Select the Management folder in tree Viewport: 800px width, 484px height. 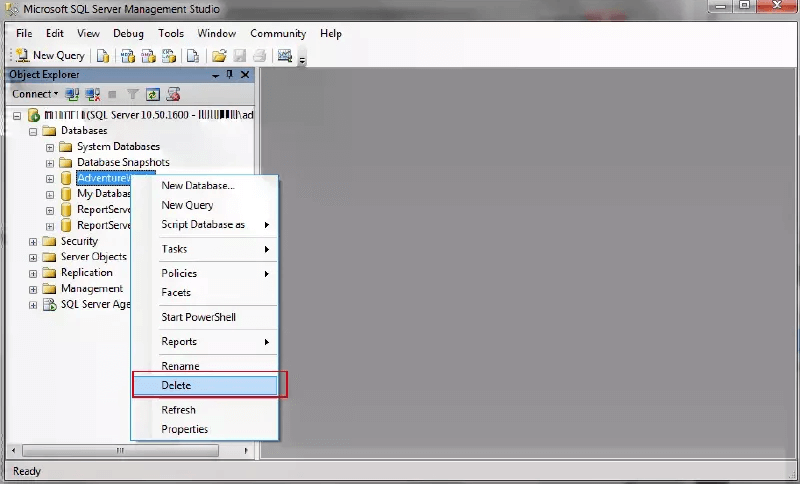91,288
